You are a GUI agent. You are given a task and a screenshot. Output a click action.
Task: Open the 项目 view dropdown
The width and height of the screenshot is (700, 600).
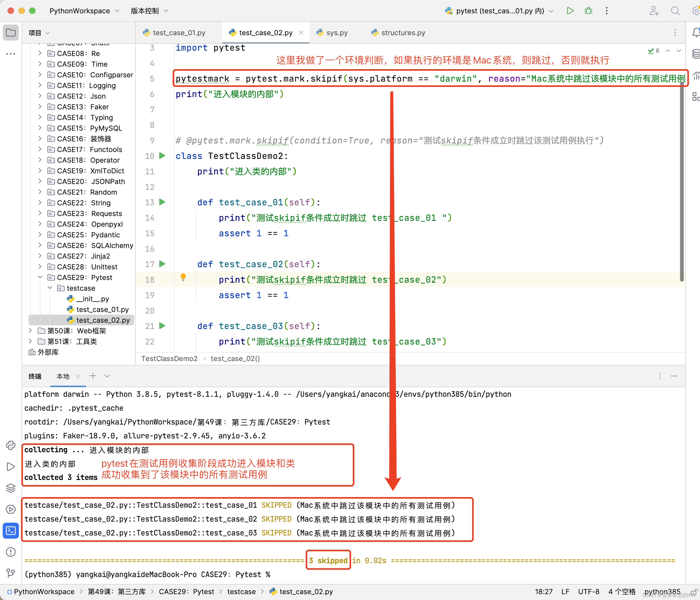(39, 33)
